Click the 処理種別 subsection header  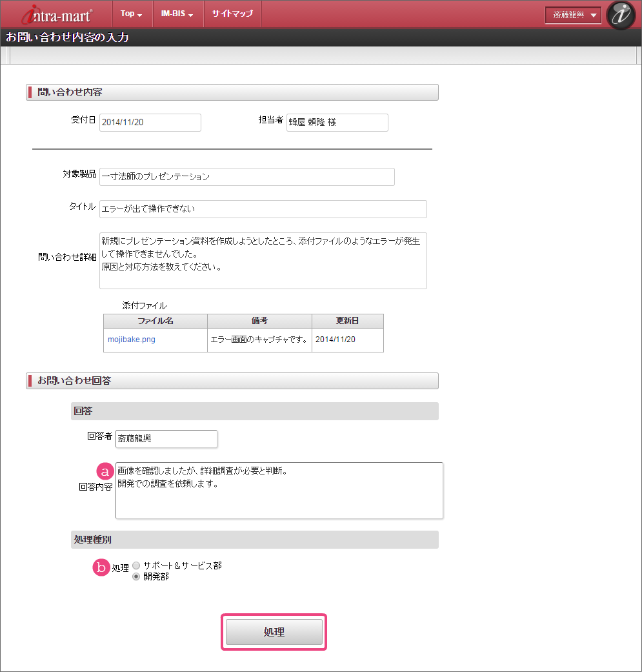[x=255, y=540]
